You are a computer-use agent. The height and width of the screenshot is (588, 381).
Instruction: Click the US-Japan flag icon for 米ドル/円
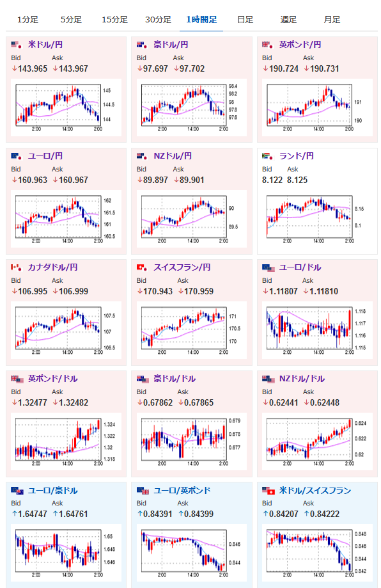click(x=17, y=45)
